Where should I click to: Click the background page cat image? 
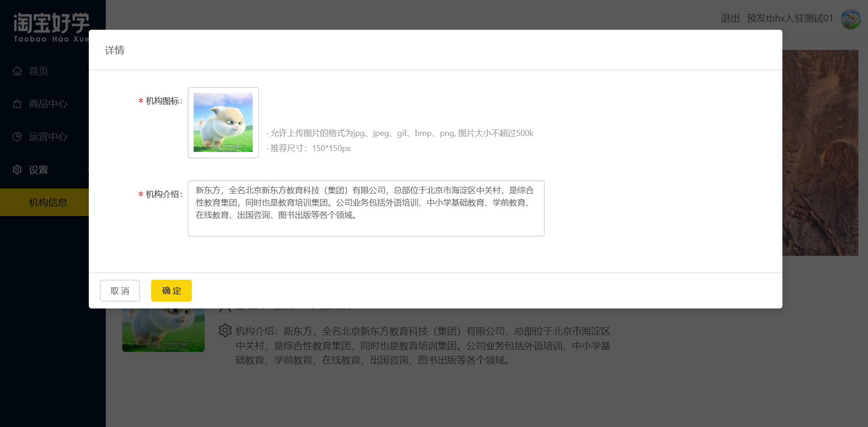point(163,330)
